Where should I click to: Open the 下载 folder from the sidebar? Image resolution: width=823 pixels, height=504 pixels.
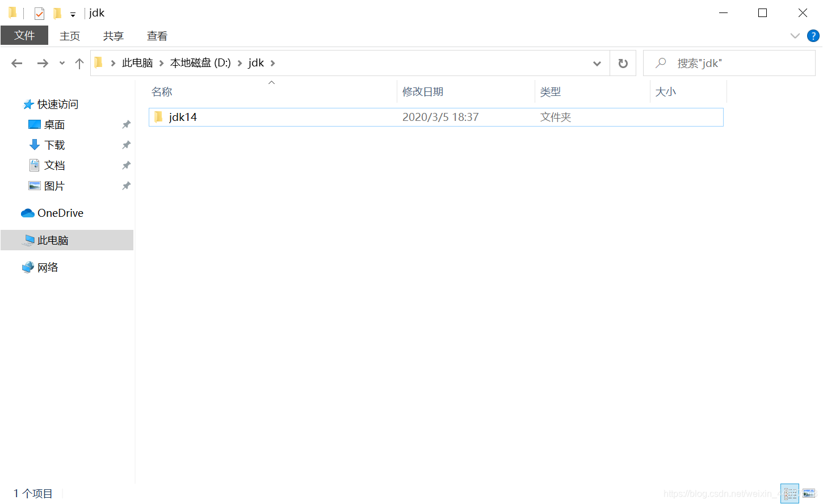click(53, 145)
